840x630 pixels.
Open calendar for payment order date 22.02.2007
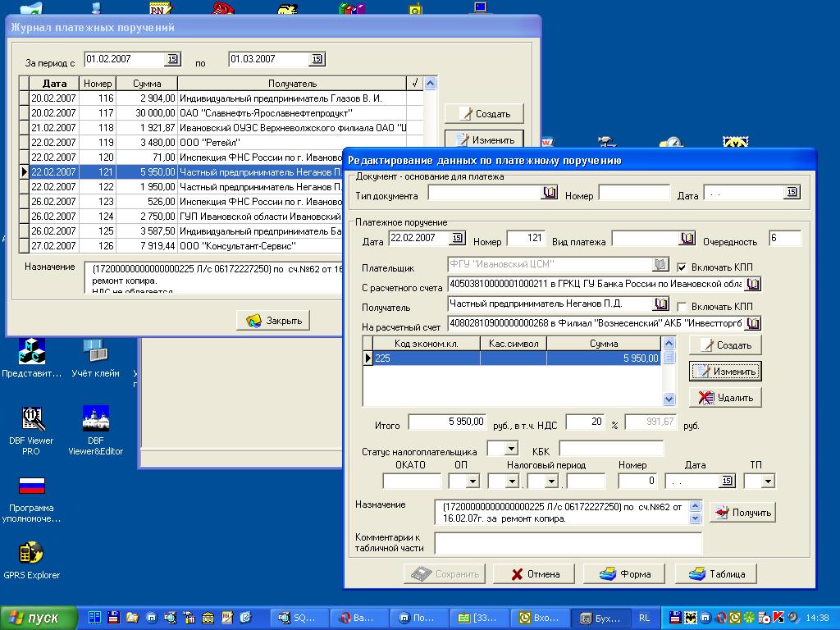tap(457, 238)
